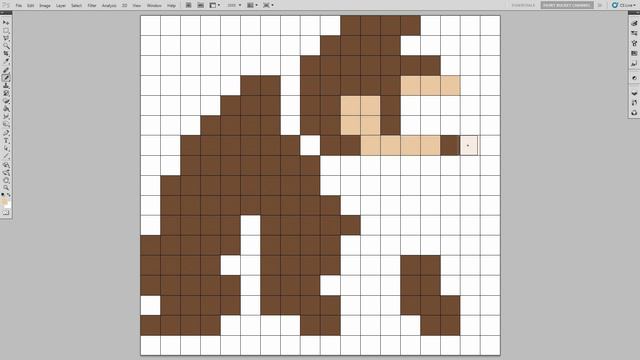Open the Channels panel icon

pyautogui.click(x=634, y=103)
